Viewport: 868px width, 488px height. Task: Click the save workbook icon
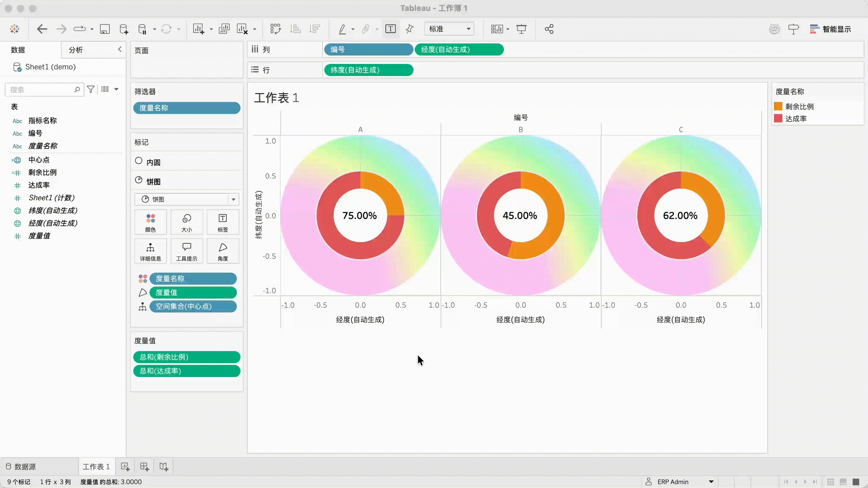click(105, 29)
